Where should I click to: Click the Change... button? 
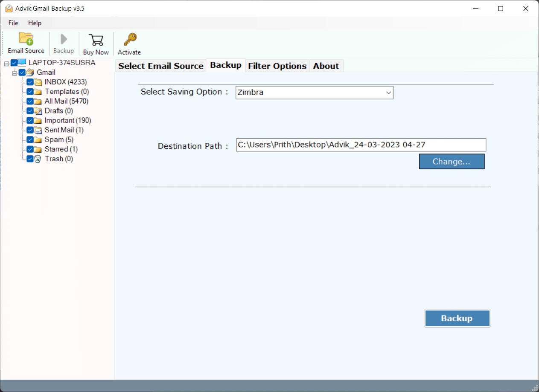point(452,162)
